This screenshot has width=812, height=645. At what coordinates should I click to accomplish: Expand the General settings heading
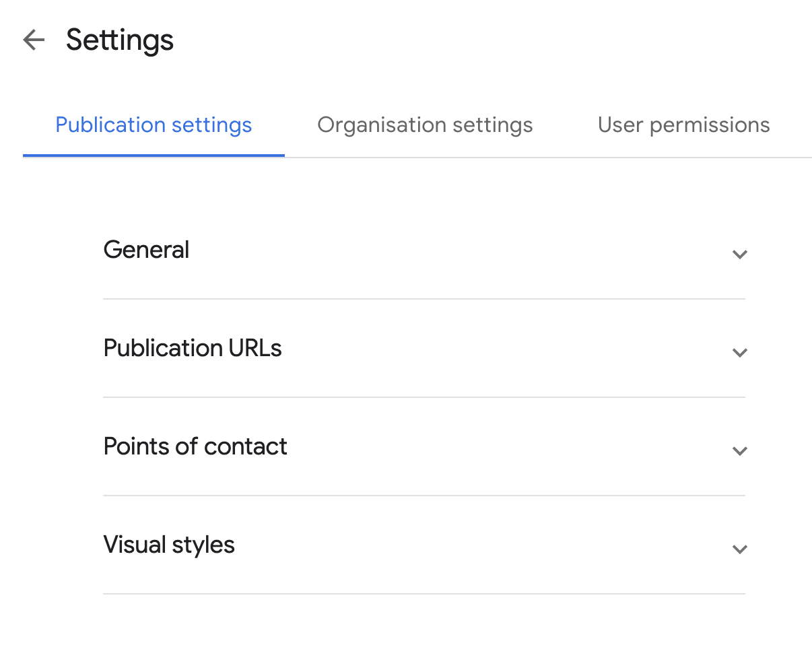pos(146,250)
